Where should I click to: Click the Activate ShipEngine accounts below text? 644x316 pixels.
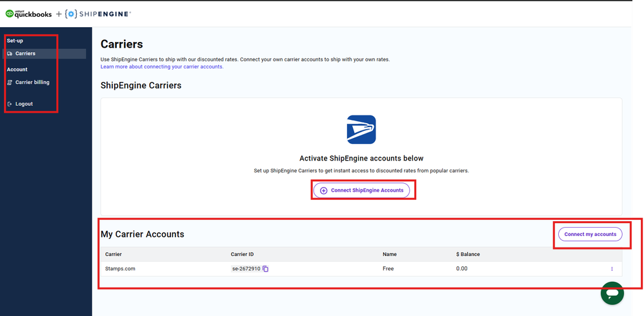[361, 159]
